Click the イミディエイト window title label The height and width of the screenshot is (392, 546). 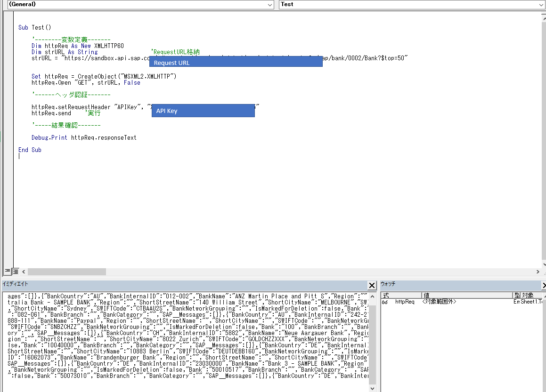(16, 284)
